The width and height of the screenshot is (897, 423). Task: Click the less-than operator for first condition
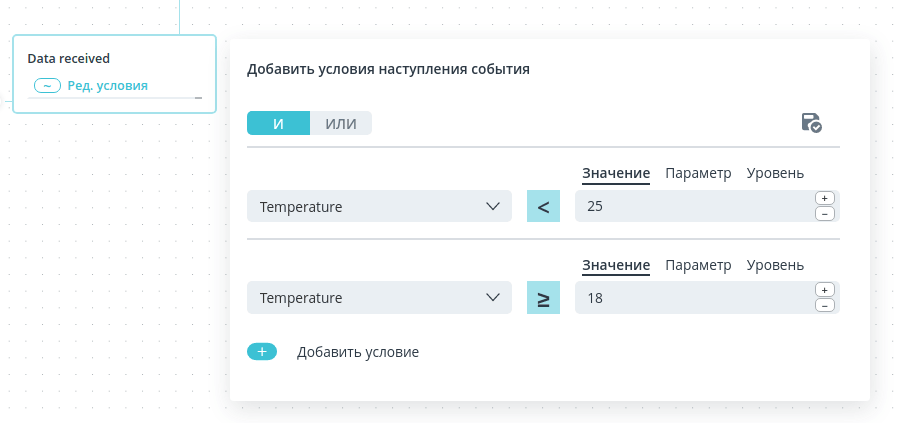(543, 206)
